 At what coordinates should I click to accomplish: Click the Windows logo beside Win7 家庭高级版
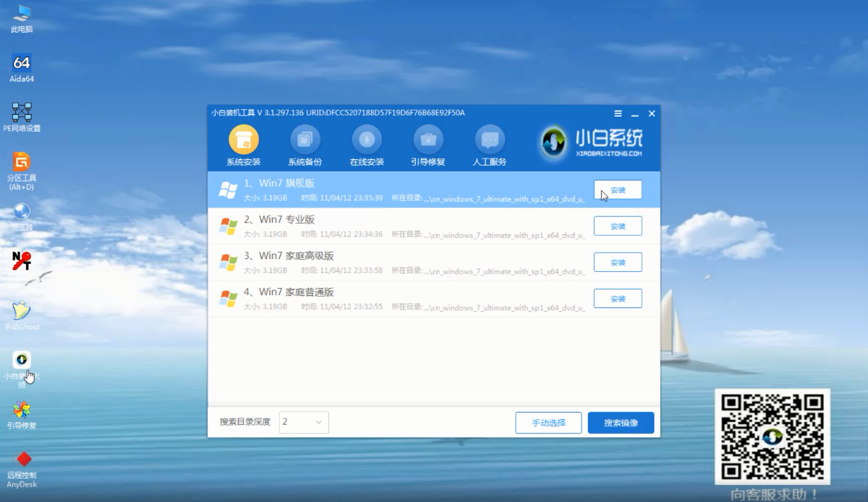tap(228, 262)
